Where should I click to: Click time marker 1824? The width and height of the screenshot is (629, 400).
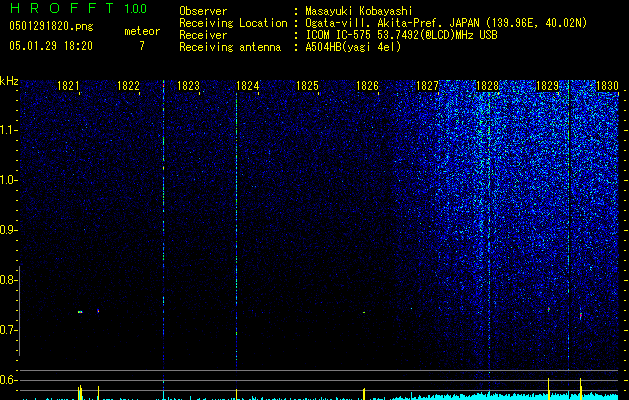tap(248, 86)
